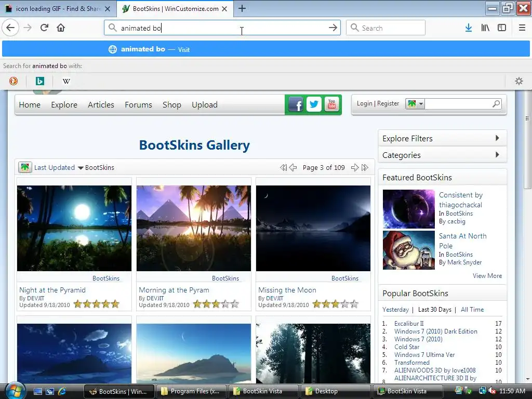This screenshot has height=399, width=532.
Task: Open the Home menu item
Action: click(x=30, y=105)
